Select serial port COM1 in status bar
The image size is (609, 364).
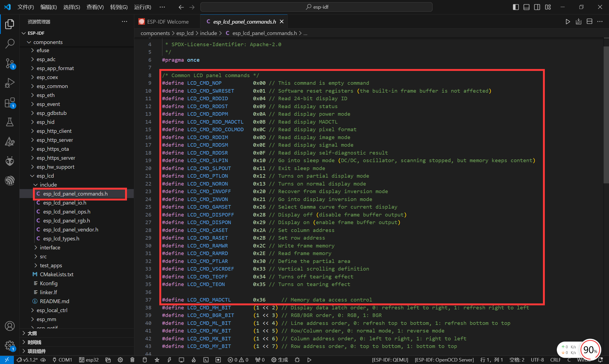point(62,360)
